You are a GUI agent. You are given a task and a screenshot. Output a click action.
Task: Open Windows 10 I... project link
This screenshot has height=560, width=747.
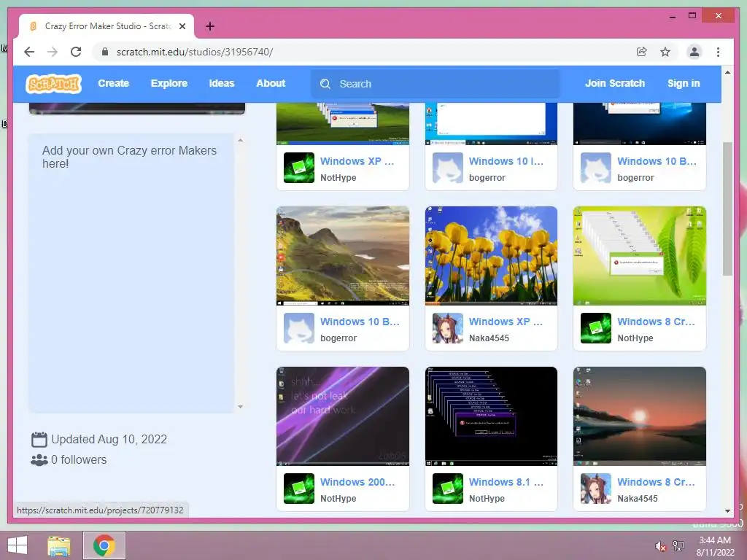[x=506, y=161]
